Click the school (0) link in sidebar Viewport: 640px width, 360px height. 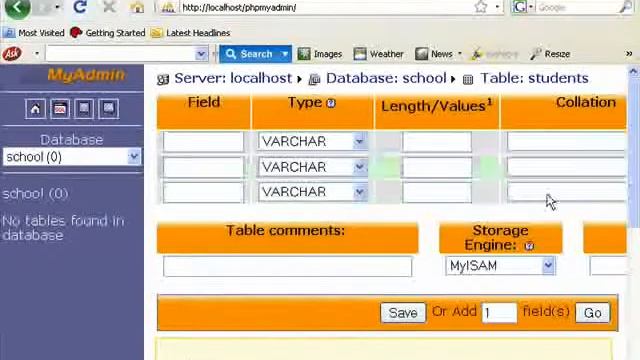coord(35,193)
